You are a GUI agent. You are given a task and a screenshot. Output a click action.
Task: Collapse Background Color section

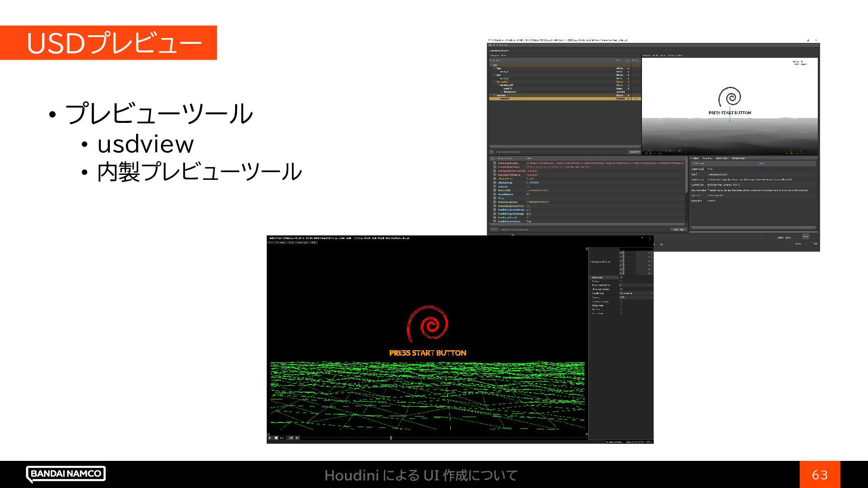click(590, 262)
